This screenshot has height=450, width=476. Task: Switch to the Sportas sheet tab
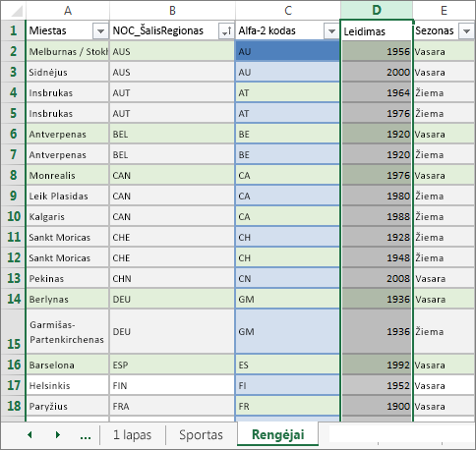coord(201,435)
